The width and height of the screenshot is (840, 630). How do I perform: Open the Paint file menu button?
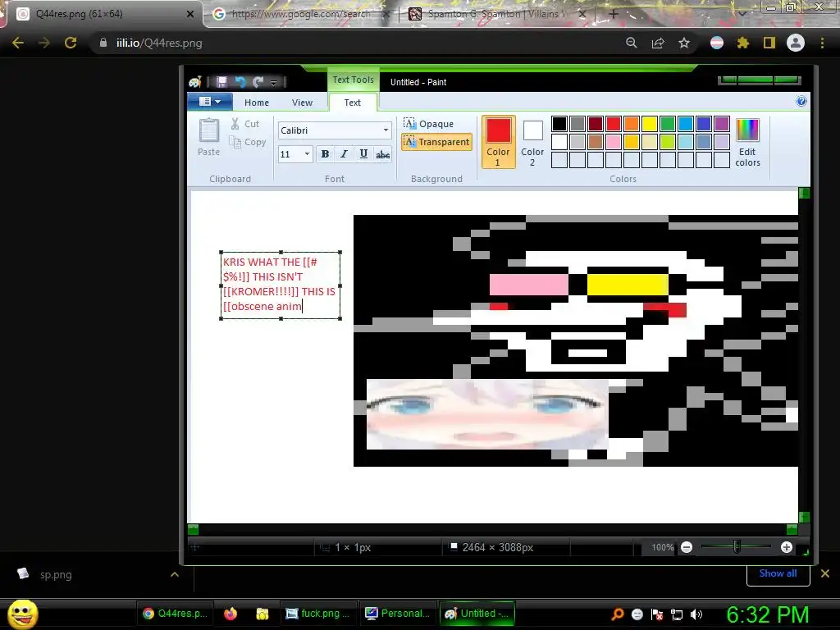coord(209,101)
